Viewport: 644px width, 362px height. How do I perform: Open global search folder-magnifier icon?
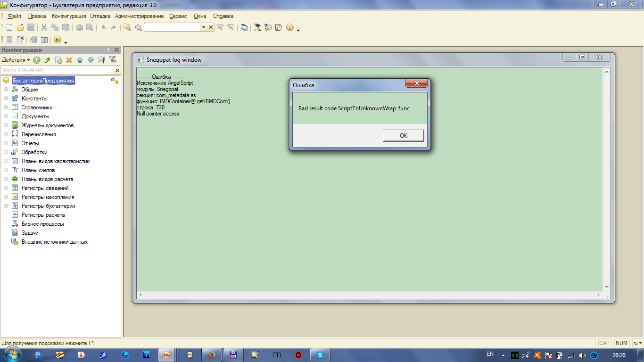127,27
